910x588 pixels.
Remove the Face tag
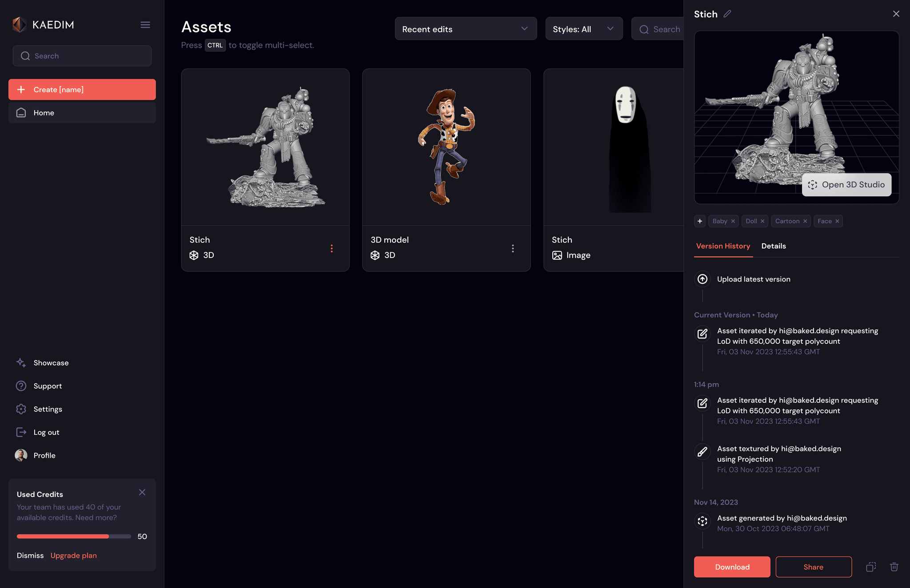pos(837,221)
